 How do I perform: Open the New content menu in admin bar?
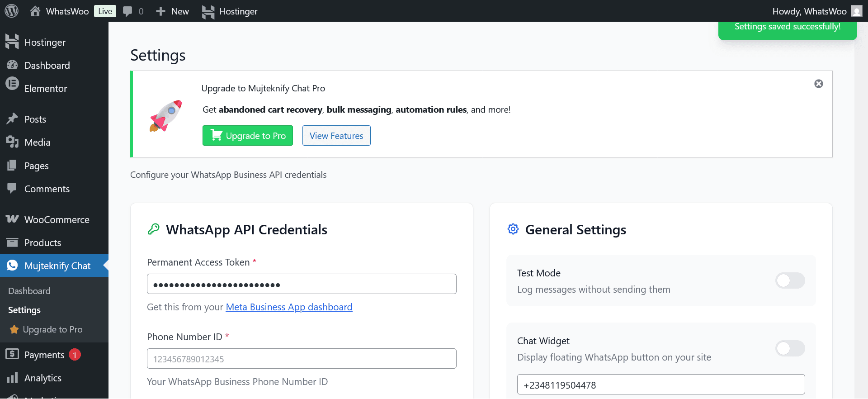pos(172,11)
